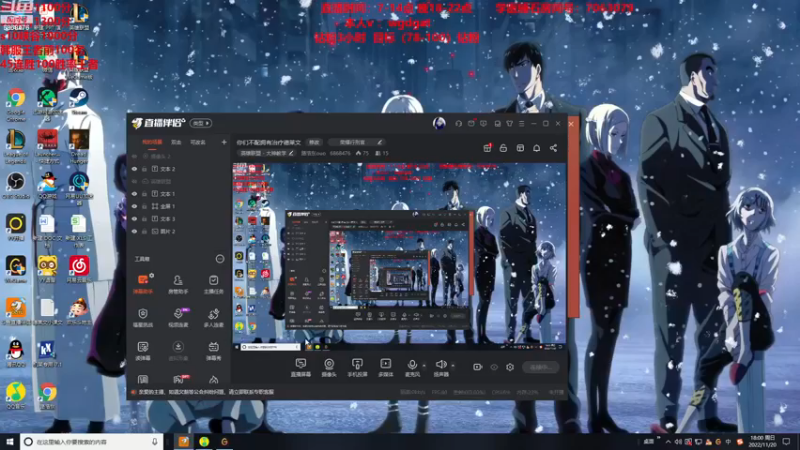Screen dimensions: 800x450
Task: Add 手机投屏 phone screen cast source
Action: (357, 367)
